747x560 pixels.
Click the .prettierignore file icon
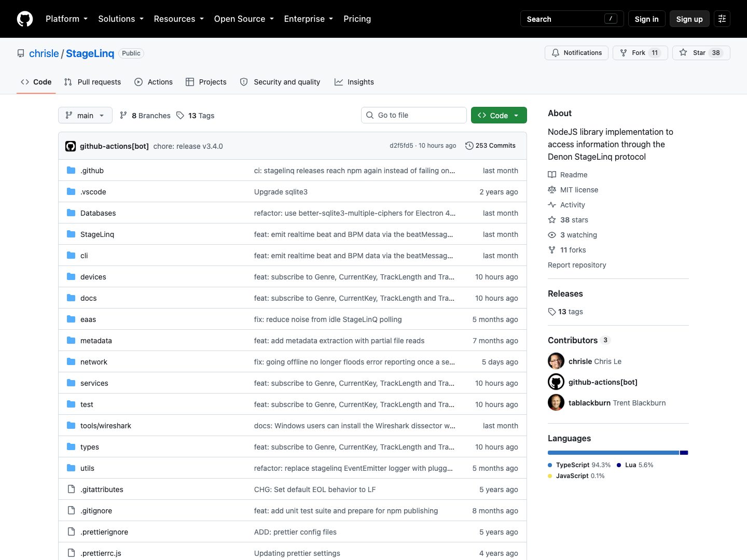pos(71,532)
